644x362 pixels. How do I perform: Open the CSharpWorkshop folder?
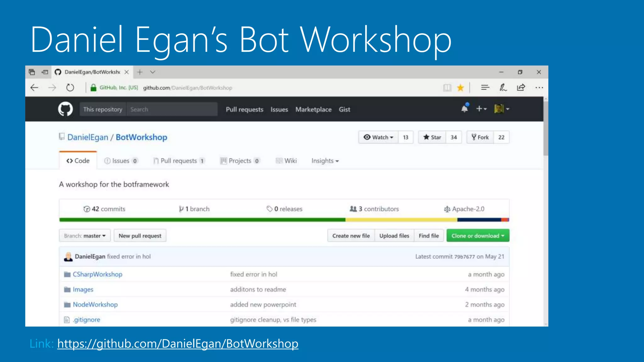97,274
